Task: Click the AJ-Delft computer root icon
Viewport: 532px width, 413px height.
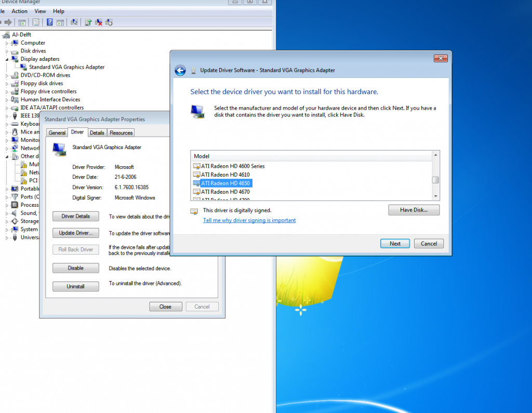Action: 6,35
